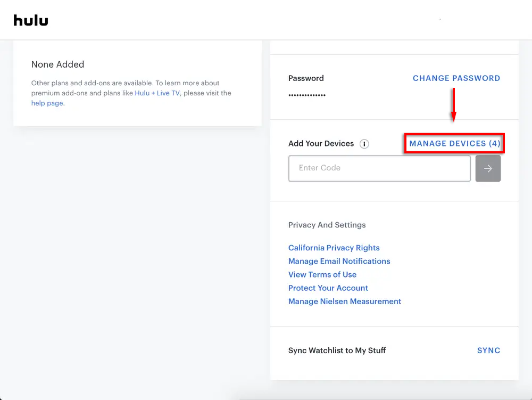Viewport: 532px width, 400px height.
Task: Open the Hulu + Live TV link
Action: click(x=157, y=93)
